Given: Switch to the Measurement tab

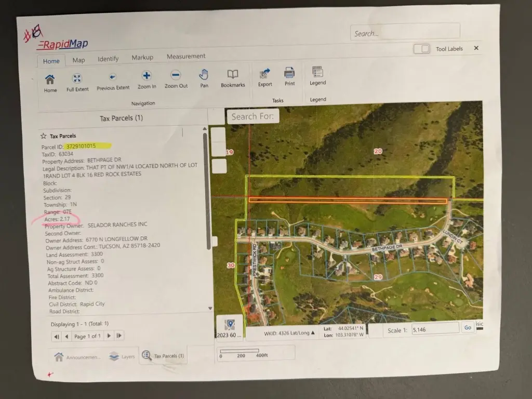Looking at the screenshot, I should (x=186, y=57).
